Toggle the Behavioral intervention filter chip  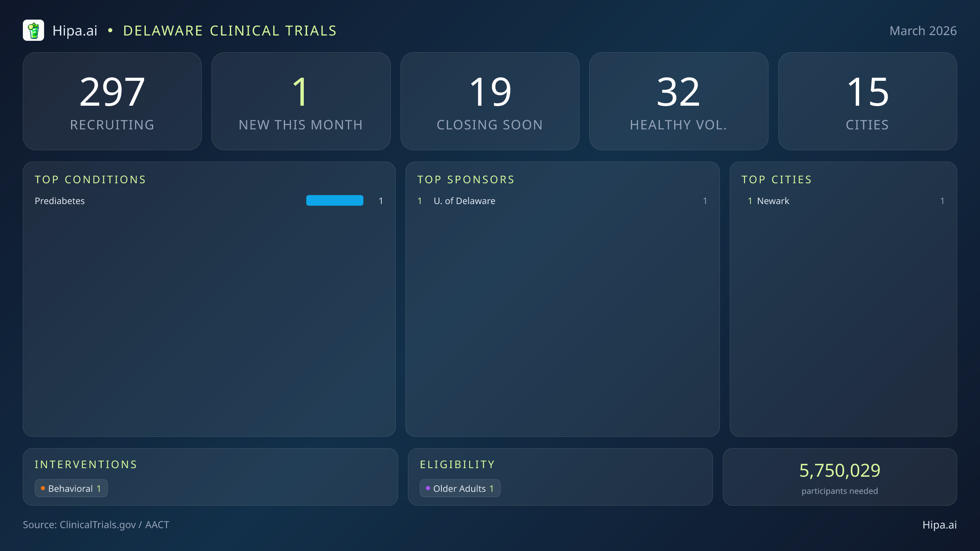71,488
